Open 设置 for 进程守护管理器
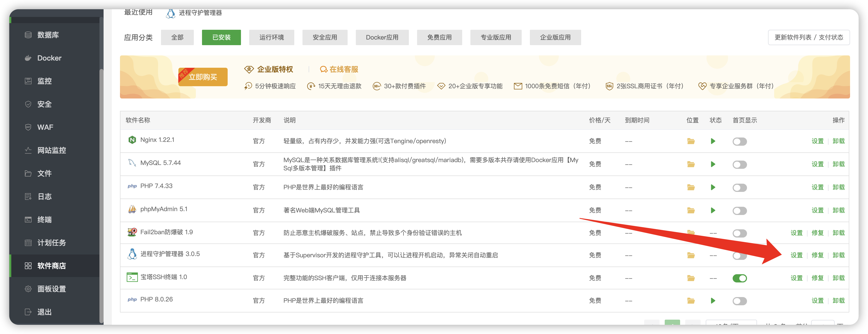868x334 pixels. click(796, 256)
